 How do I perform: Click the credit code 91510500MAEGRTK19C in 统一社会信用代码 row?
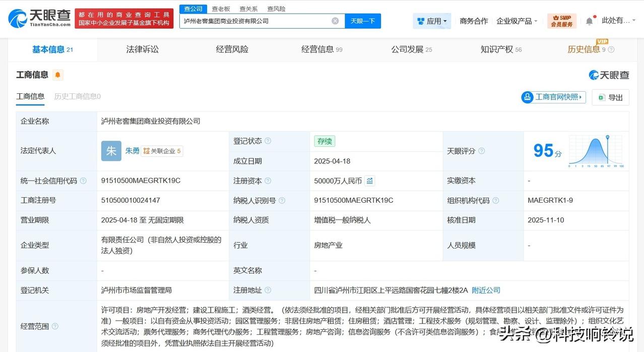coord(141,181)
